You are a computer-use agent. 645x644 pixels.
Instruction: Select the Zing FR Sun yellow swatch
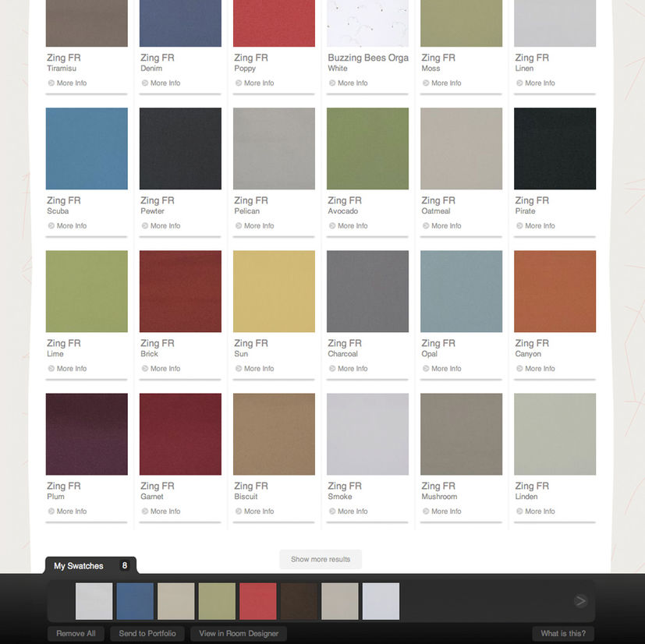(274, 292)
